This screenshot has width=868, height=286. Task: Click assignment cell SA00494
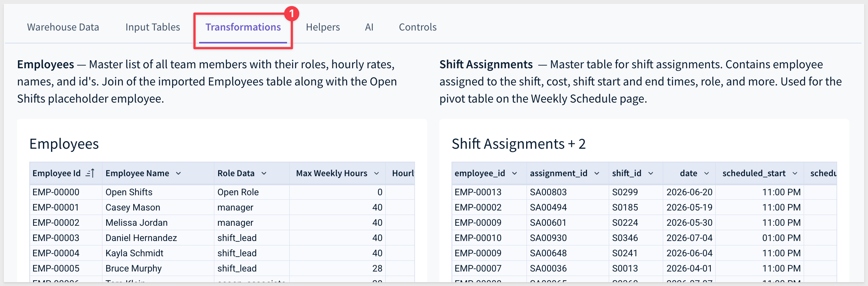[568, 207]
